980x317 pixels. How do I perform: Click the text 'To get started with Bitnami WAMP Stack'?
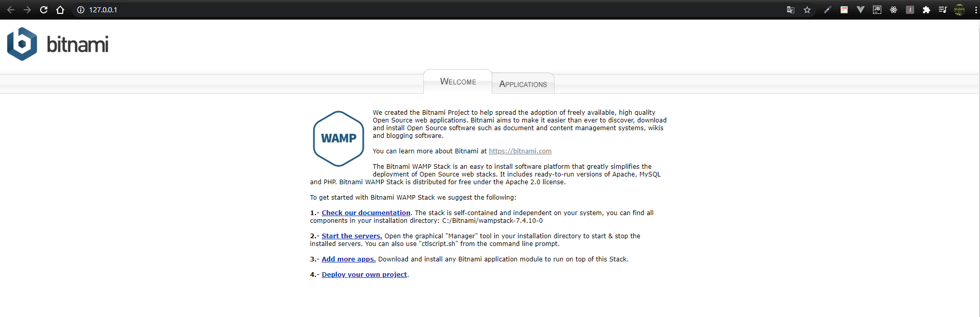coord(372,198)
